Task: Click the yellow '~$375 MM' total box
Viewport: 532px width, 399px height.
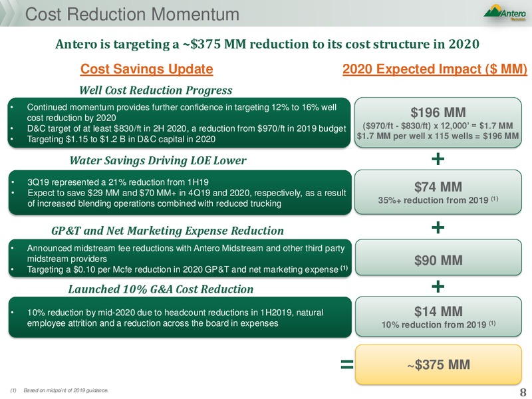Action: click(x=438, y=364)
